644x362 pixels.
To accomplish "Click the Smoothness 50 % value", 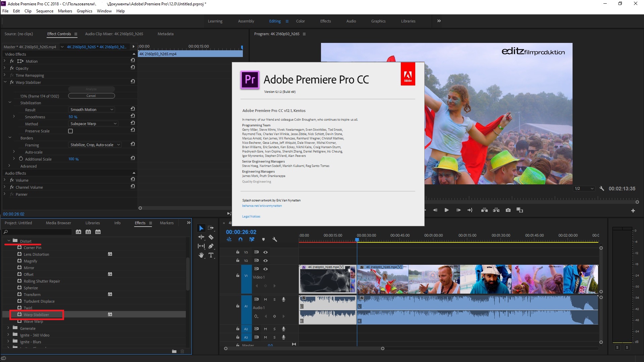I will point(73,117).
